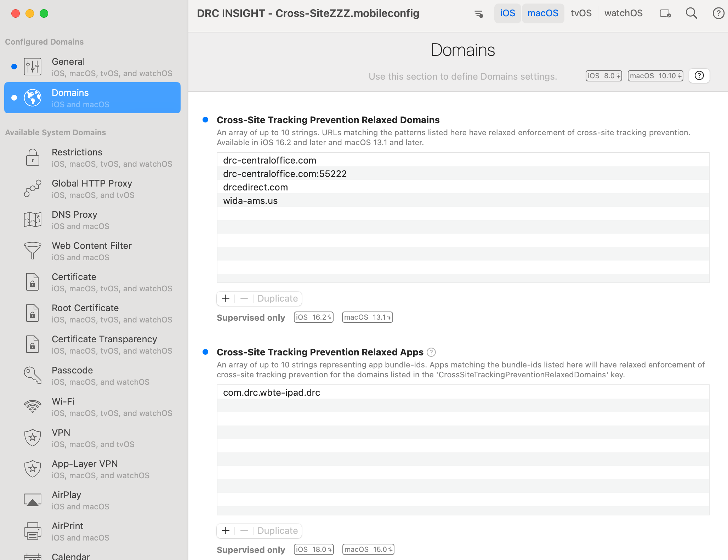Click the Root Certificate document icon
The height and width of the screenshot is (560, 728).
pos(33,313)
